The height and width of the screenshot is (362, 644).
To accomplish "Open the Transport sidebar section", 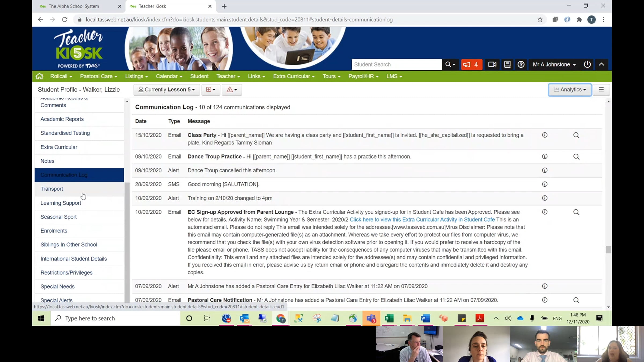I will click(52, 189).
